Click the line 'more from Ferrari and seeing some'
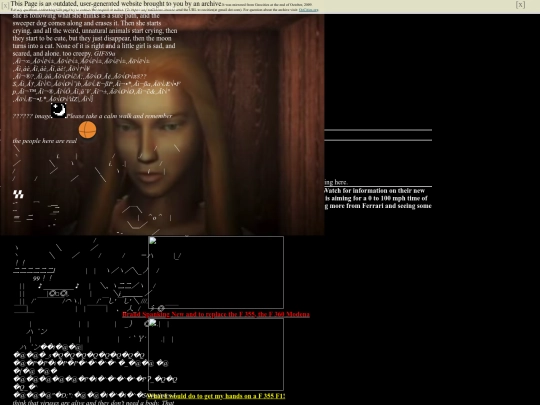This screenshot has width=540, height=405. pos(381,206)
